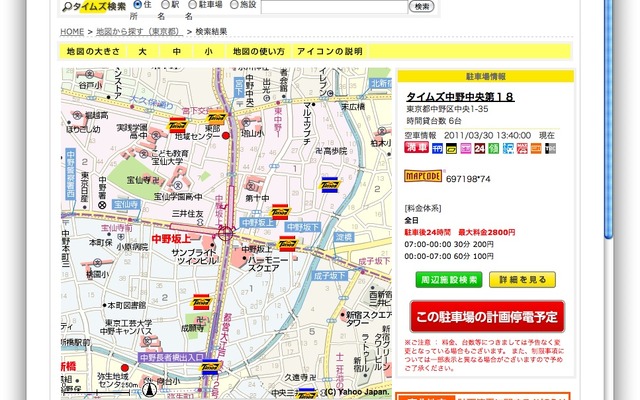Click the 宝仙寺 blue label on the map

pos(126,204)
